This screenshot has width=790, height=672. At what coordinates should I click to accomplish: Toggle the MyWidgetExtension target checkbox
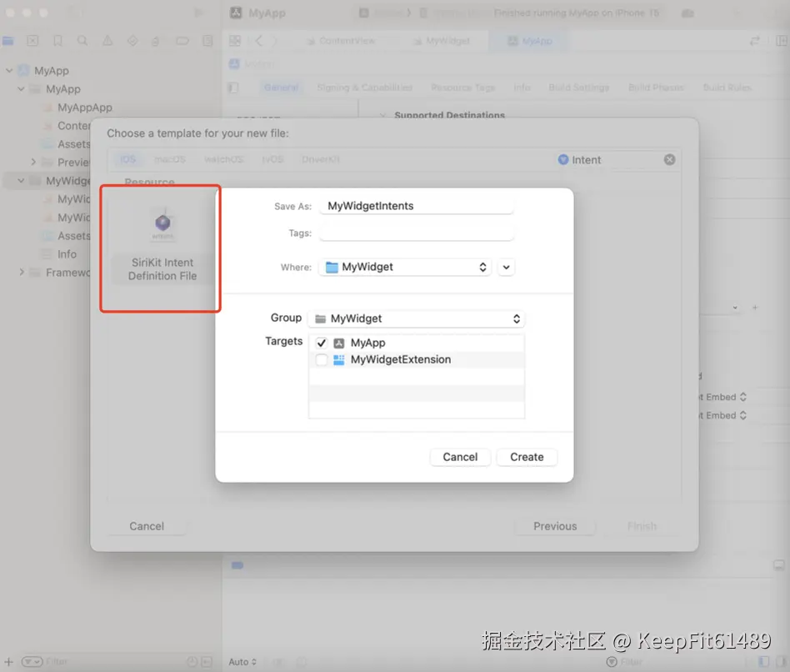click(x=322, y=360)
